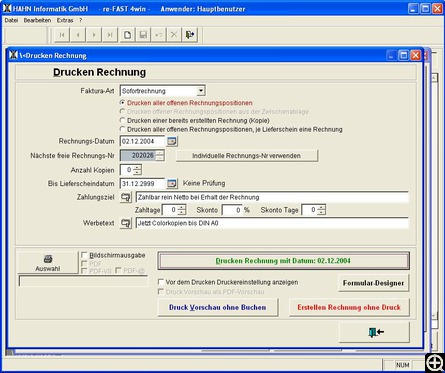Viewport: 445px width, 373px height.
Task: Click the Rechnungs-Datum input field
Action: click(x=143, y=141)
